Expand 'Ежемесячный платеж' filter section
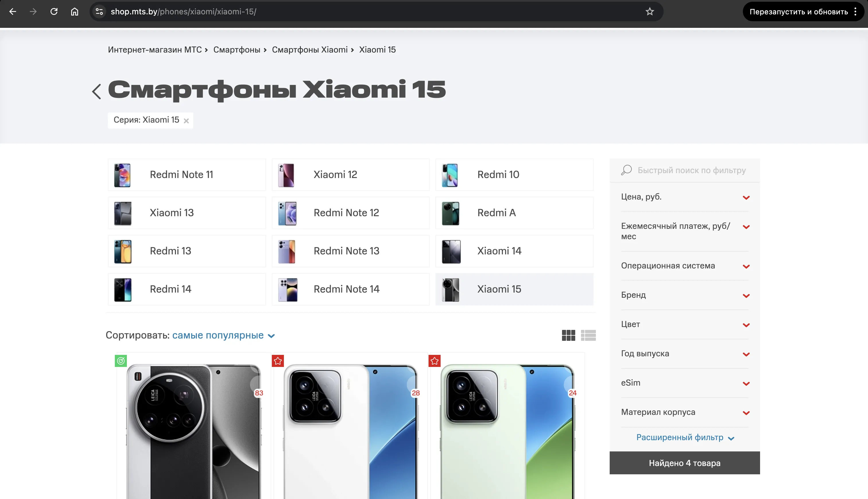Image resolution: width=868 pixels, height=499 pixels. tap(685, 231)
